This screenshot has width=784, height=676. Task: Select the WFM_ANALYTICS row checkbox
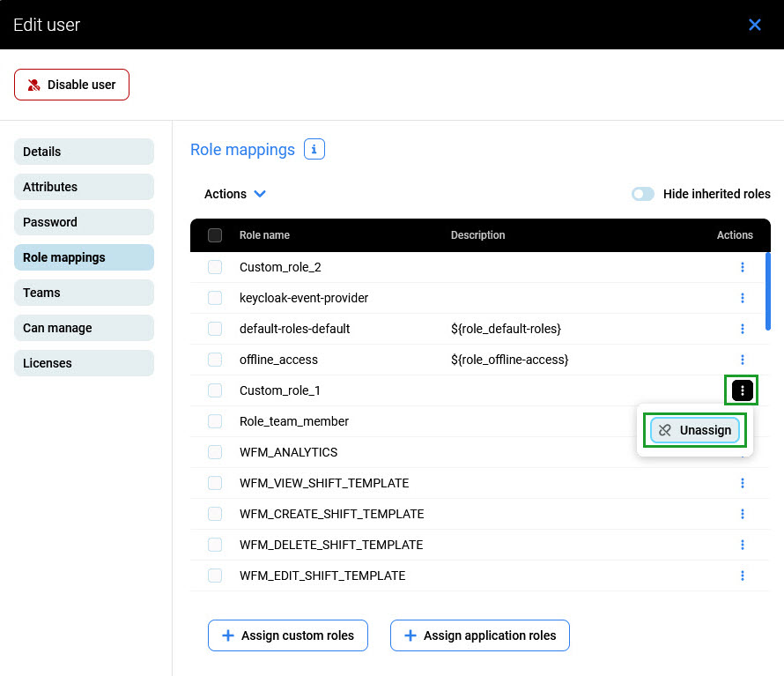pyautogui.click(x=215, y=452)
